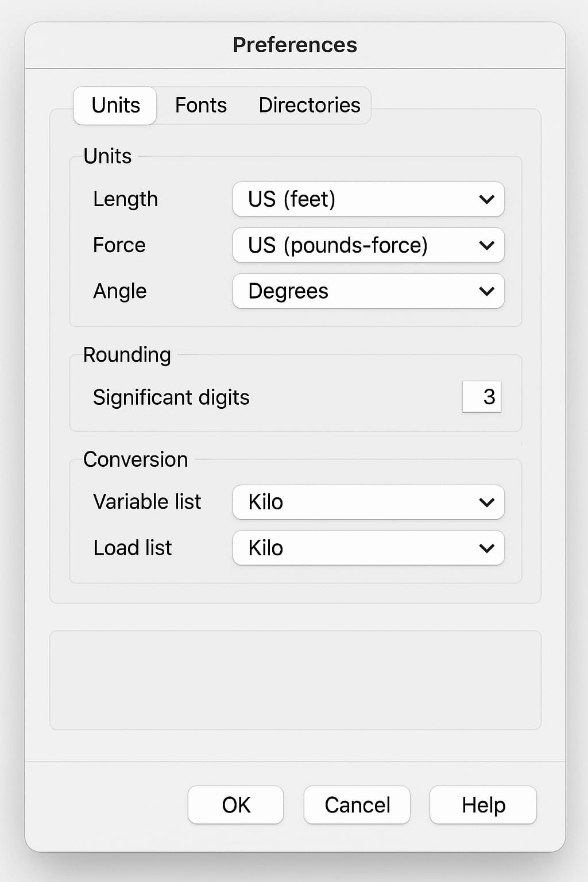Viewport: 588px width, 882px height.
Task: Open the Angle dropdown showing Degrees
Action: 367,291
